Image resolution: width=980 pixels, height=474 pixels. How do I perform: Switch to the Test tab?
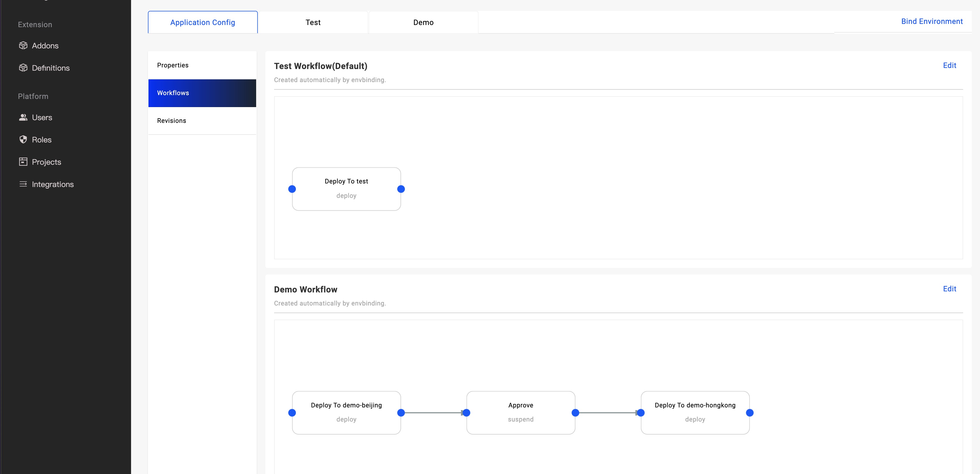[313, 22]
